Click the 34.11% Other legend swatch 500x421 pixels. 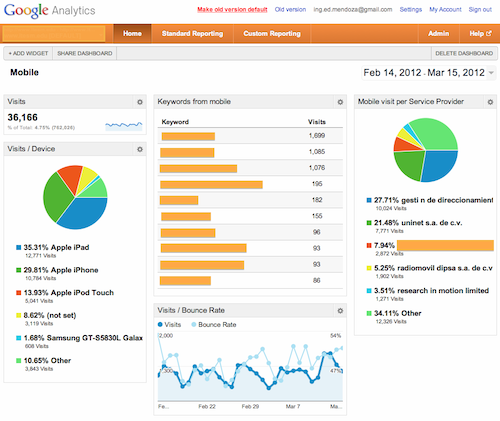pos(369,314)
